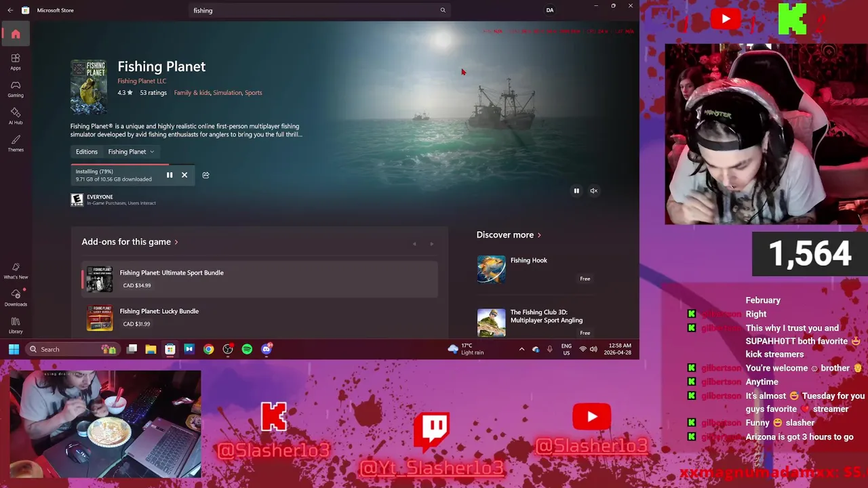868x488 pixels.
Task: Open the Simulation category link
Action: click(x=227, y=93)
